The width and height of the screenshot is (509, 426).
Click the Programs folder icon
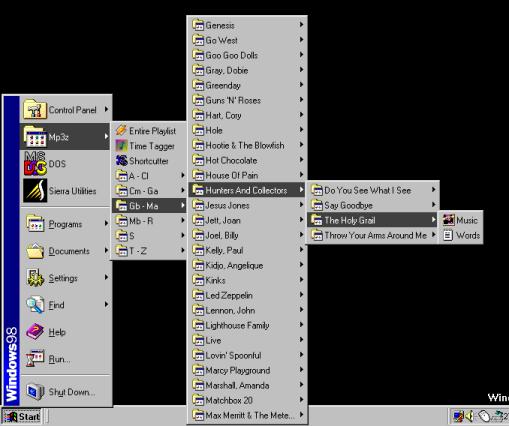pyautogui.click(x=35, y=224)
